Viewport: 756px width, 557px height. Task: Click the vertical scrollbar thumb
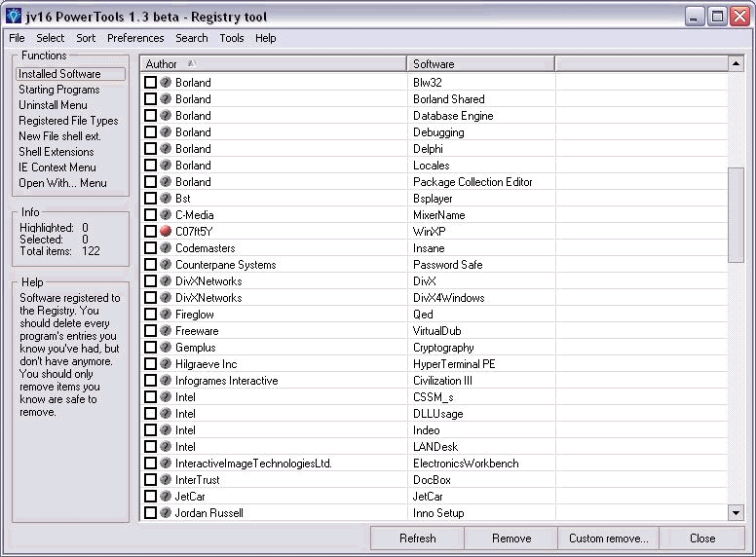click(736, 214)
